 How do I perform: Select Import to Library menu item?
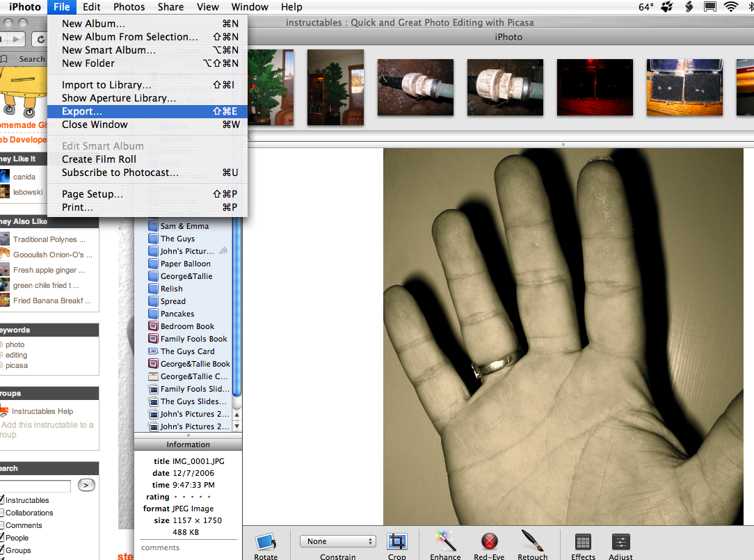[147, 85]
